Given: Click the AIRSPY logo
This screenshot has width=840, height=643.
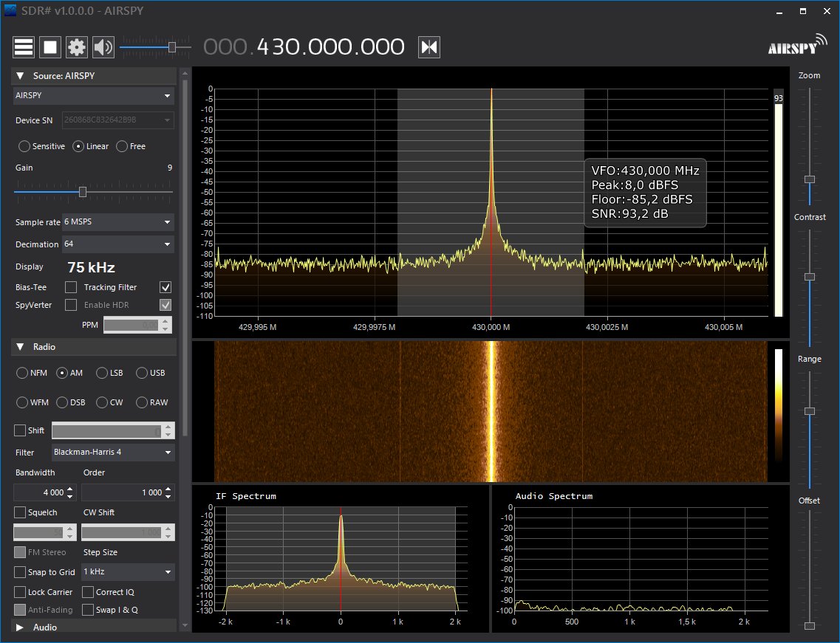Looking at the screenshot, I should 797,45.
